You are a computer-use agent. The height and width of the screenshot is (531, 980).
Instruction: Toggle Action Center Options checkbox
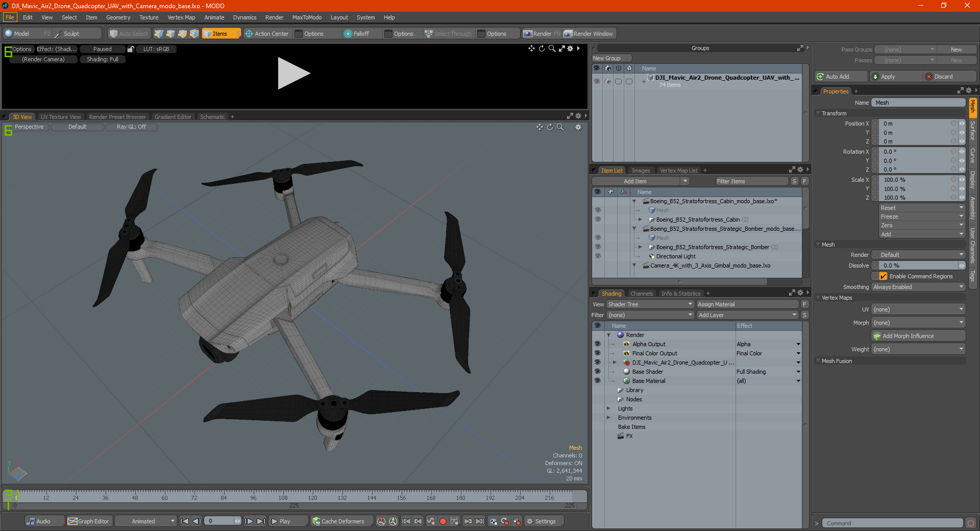coord(299,34)
